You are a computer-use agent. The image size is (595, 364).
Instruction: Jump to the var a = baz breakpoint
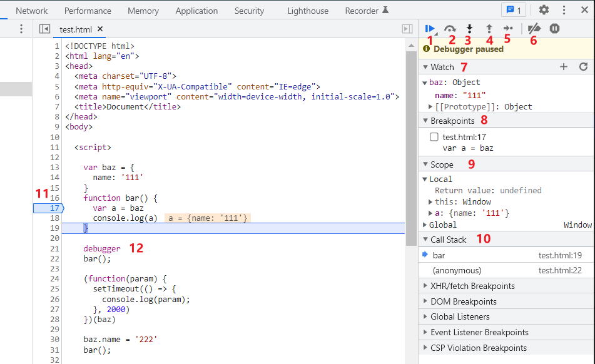(x=467, y=148)
